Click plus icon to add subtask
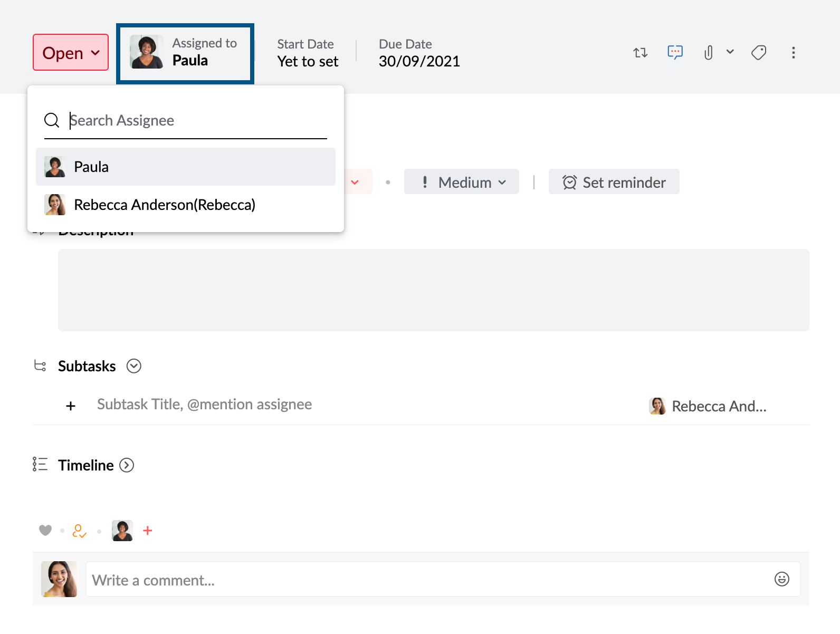840x634 pixels. [x=71, y=406]
